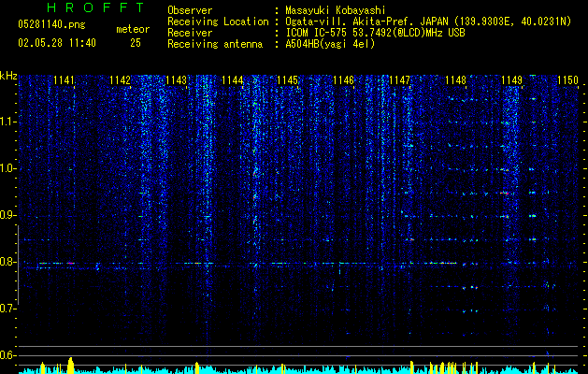The width and height of the screenshot is (588, 374).
Task: Click the 0.9 kHz axis label
Action: 8,215
